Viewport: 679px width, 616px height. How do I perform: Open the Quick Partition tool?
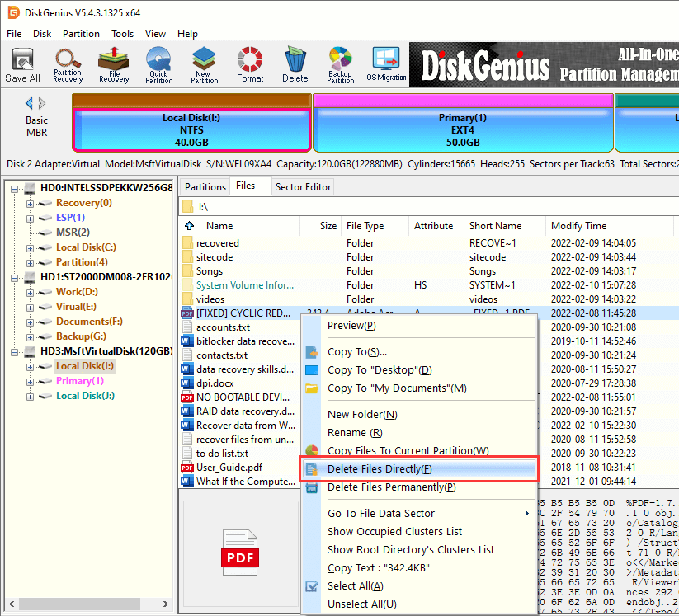tap(159, 65)
